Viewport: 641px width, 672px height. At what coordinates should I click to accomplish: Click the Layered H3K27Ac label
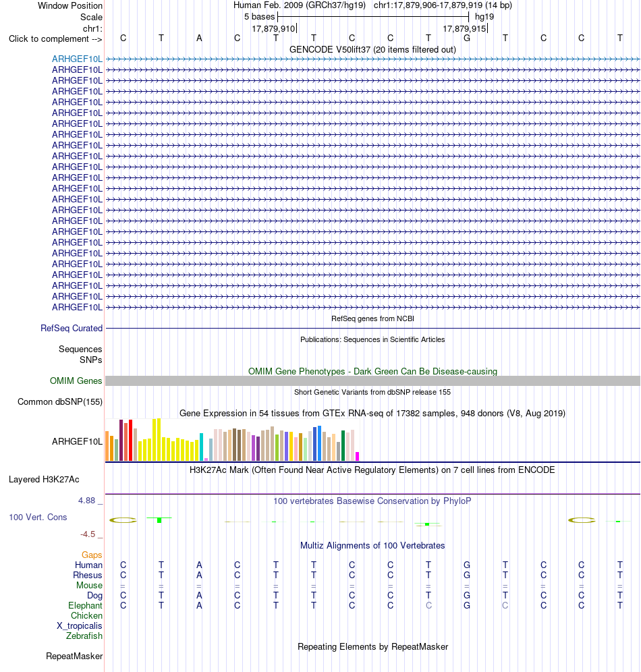pyautogui.click(x=44, y=480)
